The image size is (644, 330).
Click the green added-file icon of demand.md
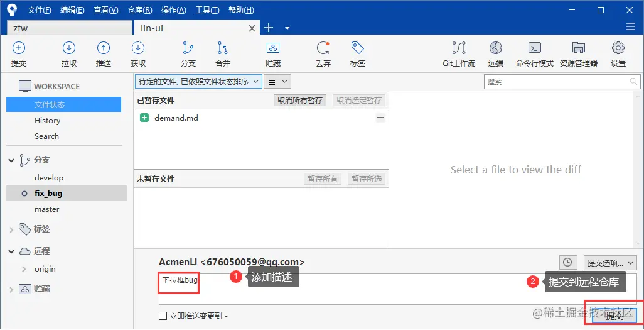[x=144, y=118]
